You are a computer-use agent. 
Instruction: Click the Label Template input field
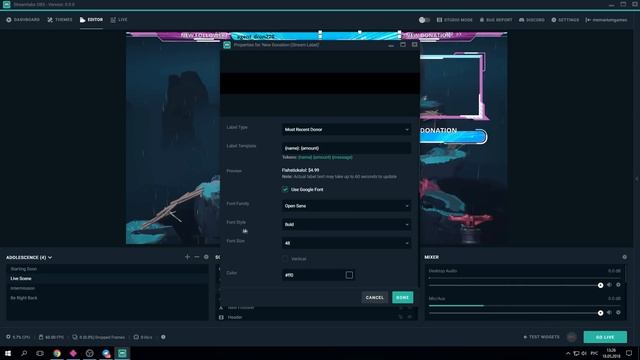346,148
